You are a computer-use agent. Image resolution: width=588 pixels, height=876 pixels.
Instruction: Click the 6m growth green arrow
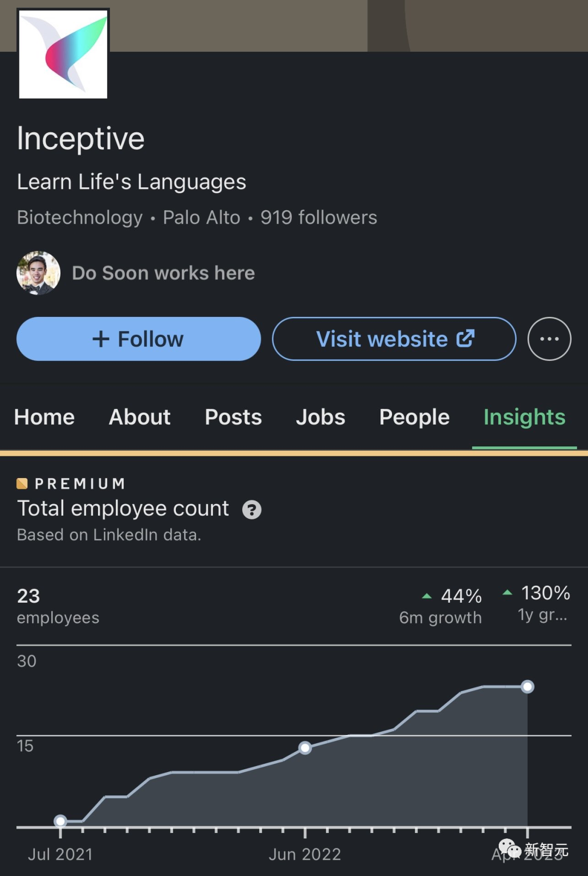pyautogui.click(x=427, y=596)
